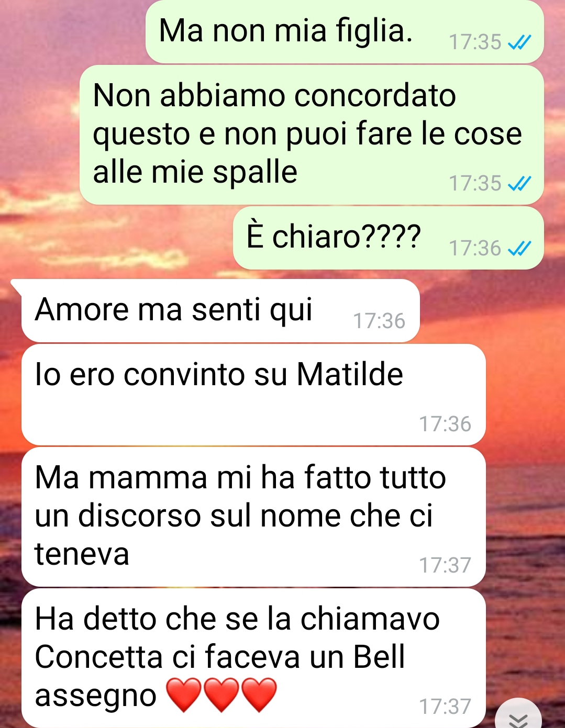
Task: Tap the 17:35 timestamp on 'Ma non mia figlia.'
Action: pyautogui.click(x=475, y=42)
